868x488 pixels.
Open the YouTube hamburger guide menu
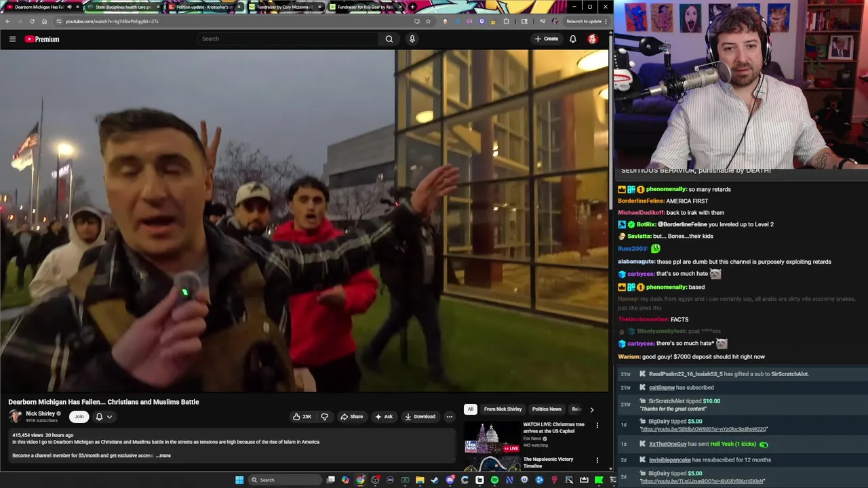(12, 39)
